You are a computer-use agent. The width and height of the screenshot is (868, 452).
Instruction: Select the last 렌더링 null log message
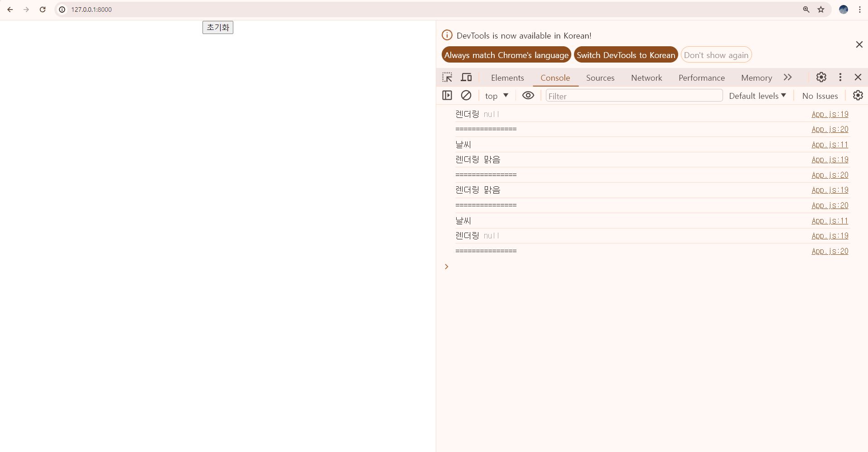coord(477,236)
